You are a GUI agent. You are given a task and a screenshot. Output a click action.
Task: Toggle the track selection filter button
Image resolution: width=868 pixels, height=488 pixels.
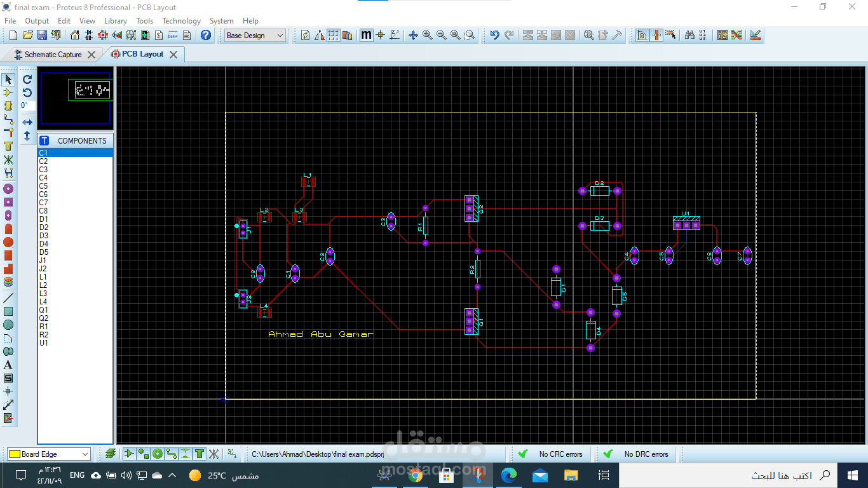tap(171, 454)
